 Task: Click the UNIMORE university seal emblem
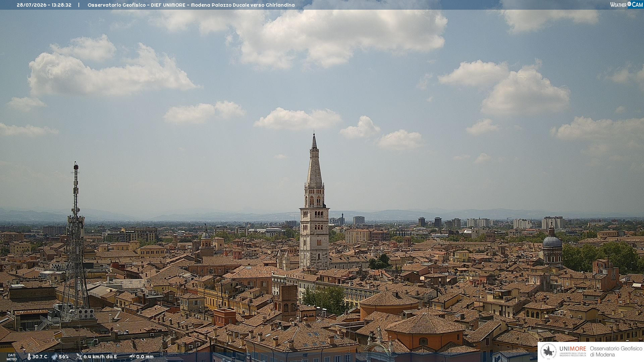coord(549,352)
